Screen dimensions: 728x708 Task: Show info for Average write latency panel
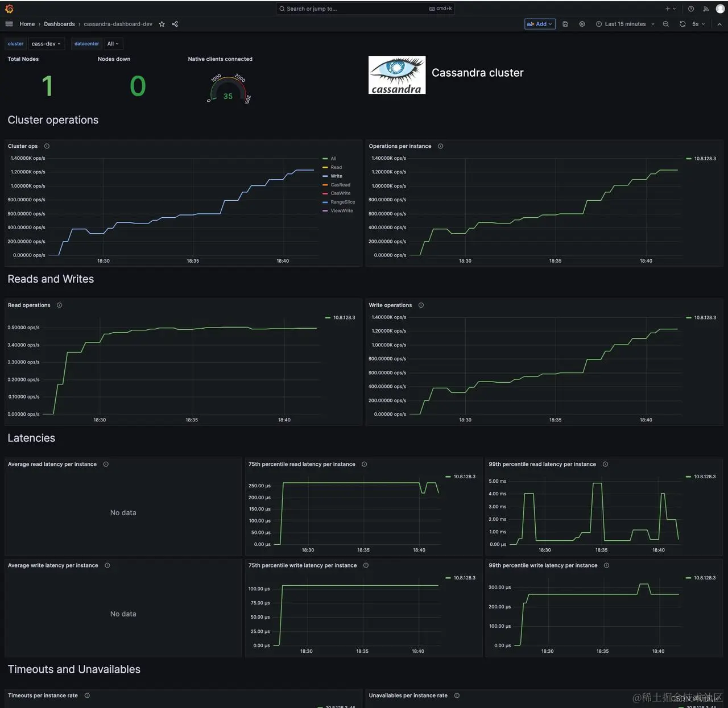[x=107, y=565]
